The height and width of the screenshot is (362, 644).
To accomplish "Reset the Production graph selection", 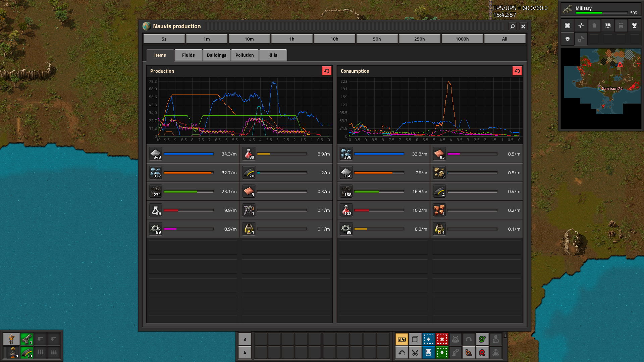I will pyautogui.click(x=326, y=71).
